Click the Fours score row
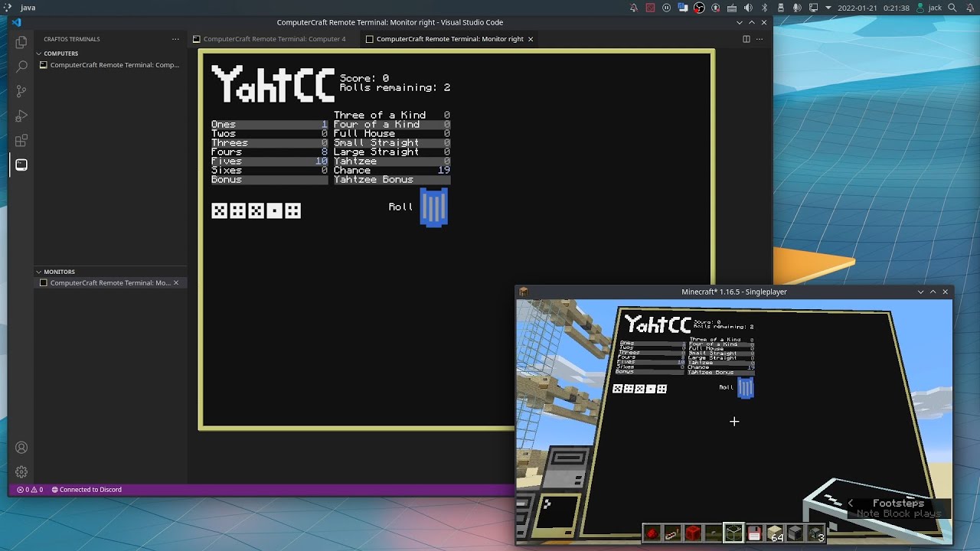Image resolution: width=980 pixels, height=551 pixels. [x=269, y=152]
